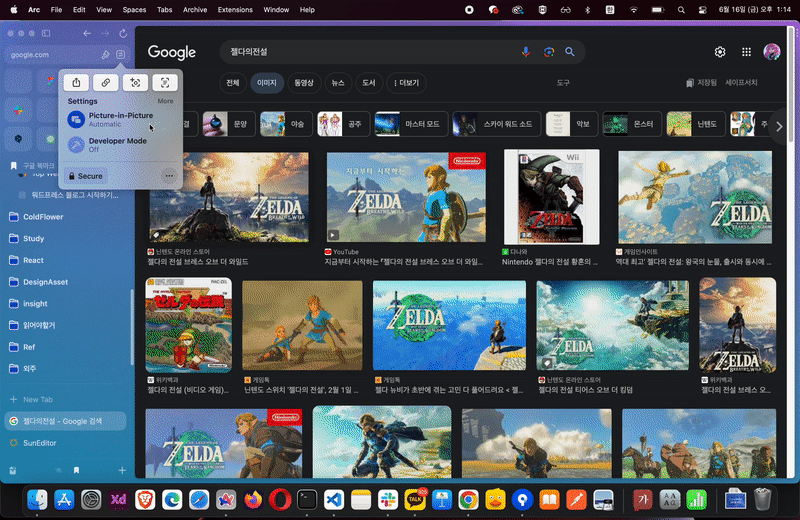Open Firefox from the Dock

(x=253, y=500)
